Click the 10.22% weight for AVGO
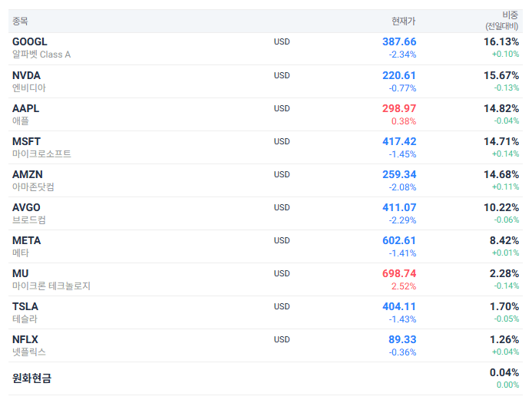This screenshot has height=403, width=532. (x=501, y=207)
